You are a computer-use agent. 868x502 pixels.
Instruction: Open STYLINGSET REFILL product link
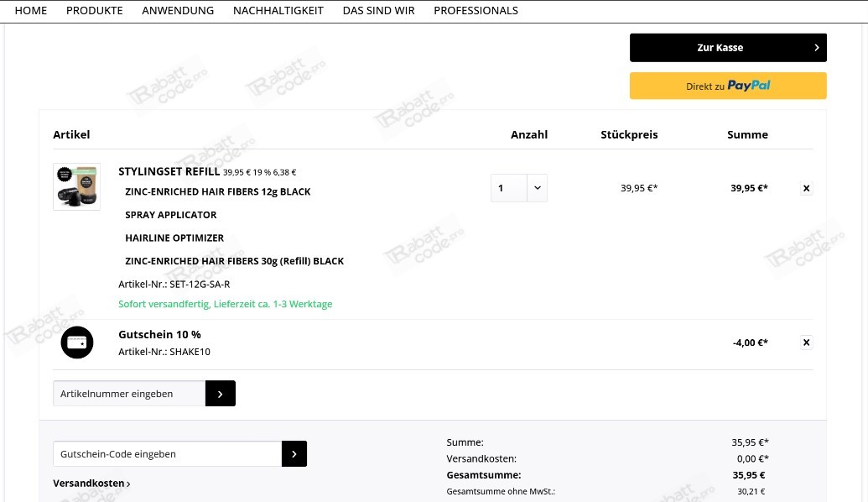pos(169,171)
